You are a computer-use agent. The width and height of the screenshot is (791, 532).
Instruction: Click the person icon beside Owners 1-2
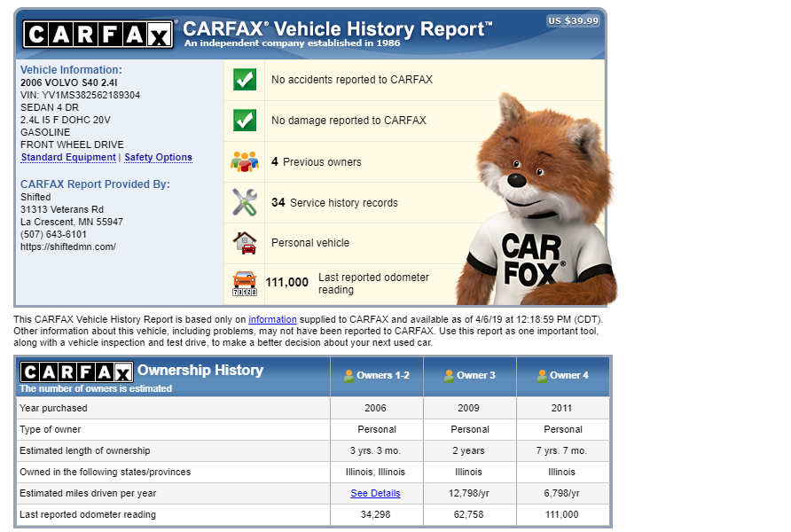[349, 376]
